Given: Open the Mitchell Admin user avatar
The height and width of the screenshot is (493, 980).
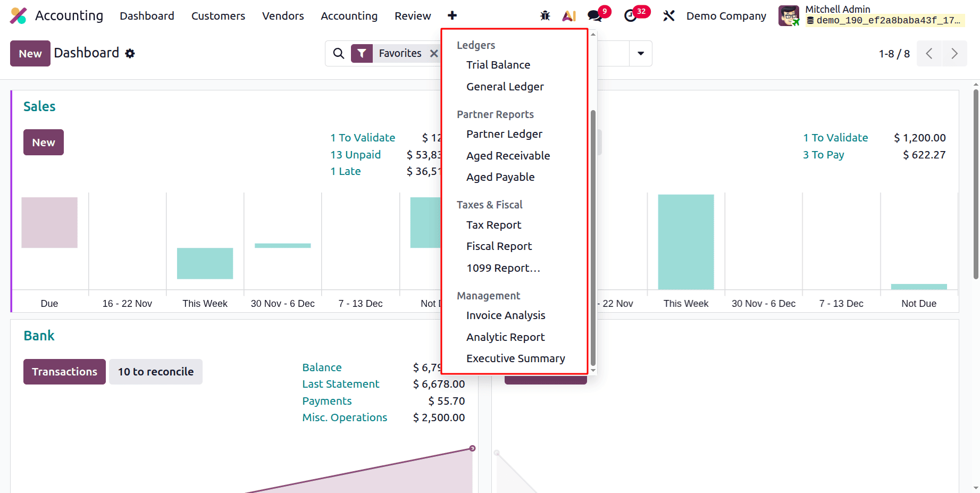Looking at the screenshot, I should click(x=789, y=15).
